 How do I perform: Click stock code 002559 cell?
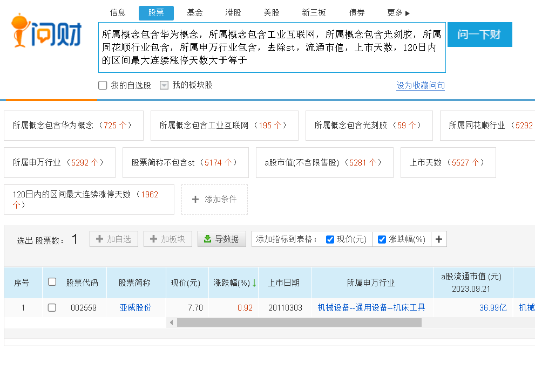point(84,308)
